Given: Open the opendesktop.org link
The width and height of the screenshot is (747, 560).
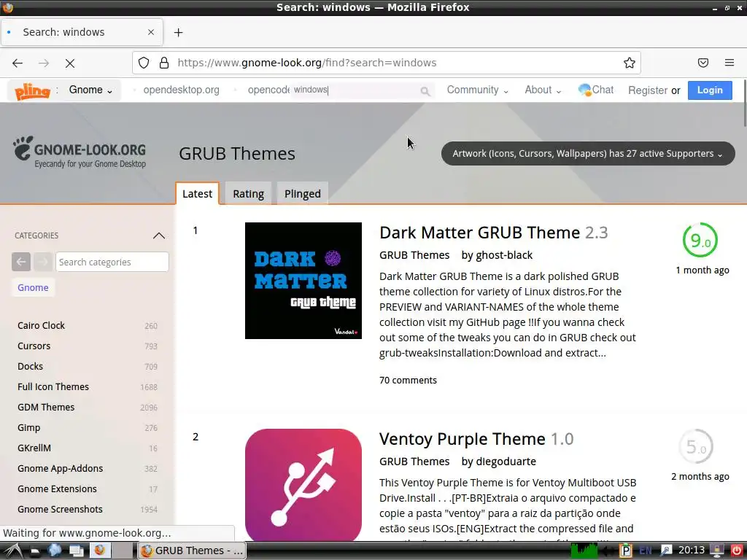Looking at the screenshot, I should [x=181, y=90].
